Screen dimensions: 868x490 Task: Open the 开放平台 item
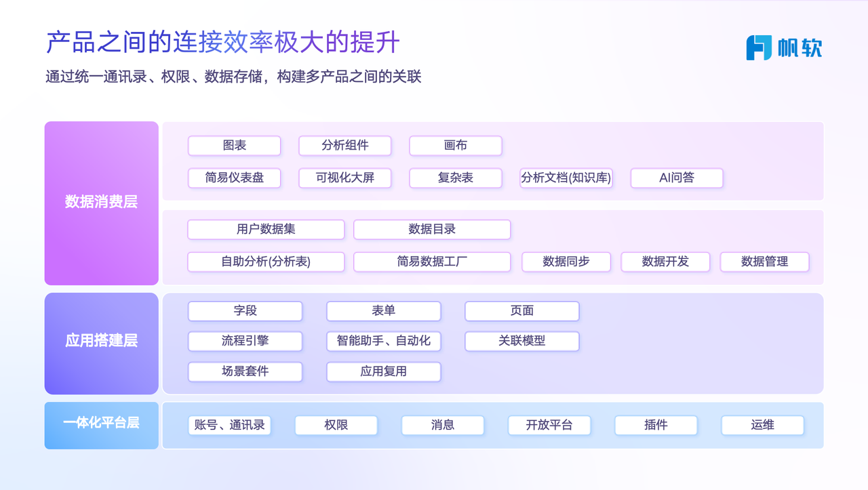[x=549, y=426]
